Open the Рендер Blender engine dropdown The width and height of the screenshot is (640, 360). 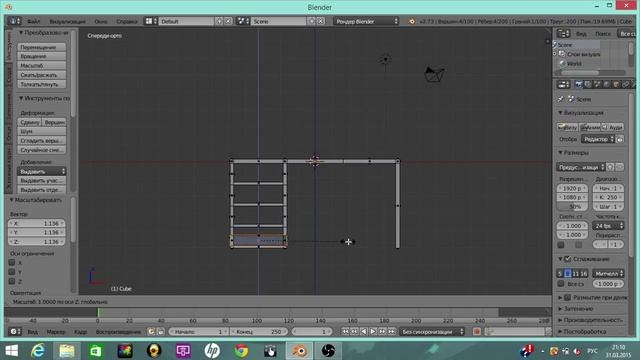pos(366,21)
